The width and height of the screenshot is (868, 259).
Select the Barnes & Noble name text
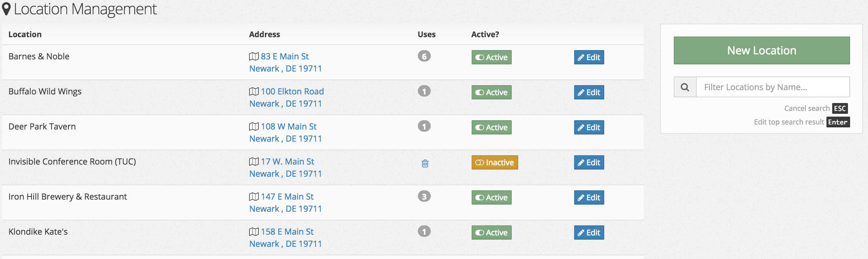click(39, 57)
